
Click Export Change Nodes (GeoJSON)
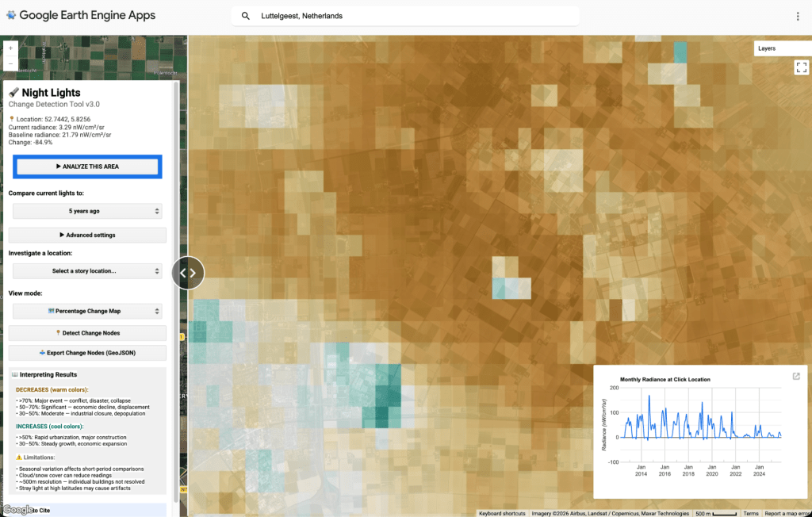click(x=87, y=353)
